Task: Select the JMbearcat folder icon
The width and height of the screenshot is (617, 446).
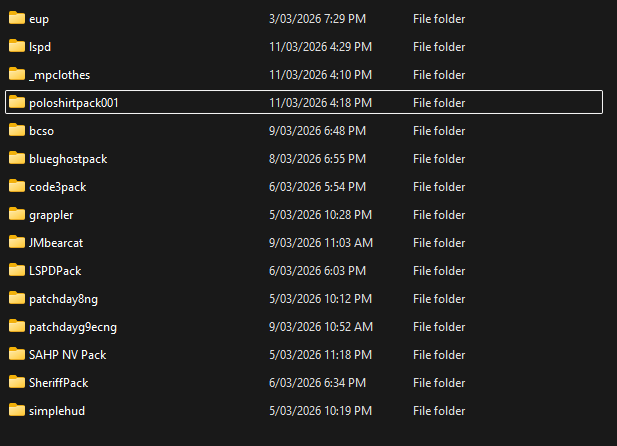Action: tap(16, 242)
